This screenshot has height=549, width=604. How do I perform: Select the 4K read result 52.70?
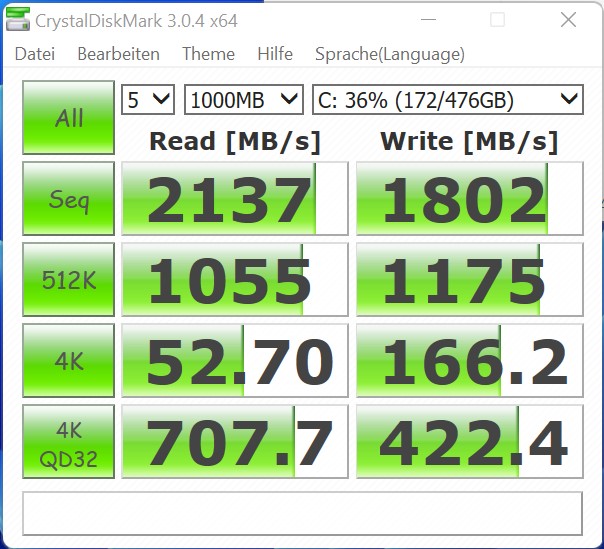(x=235, y=360)
